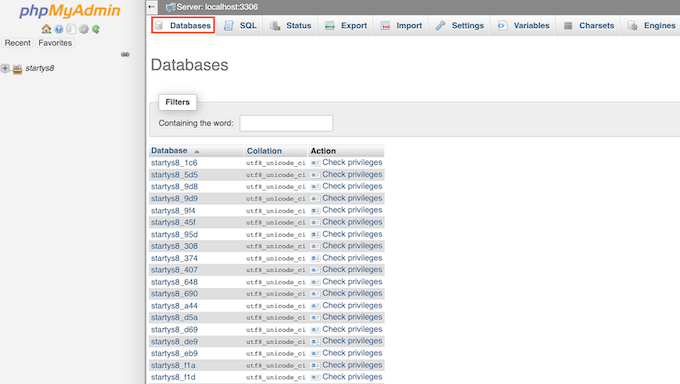Click the sort arrow beside Database header
The height and width of the screenshot is (384, 680).
point(196,151)
